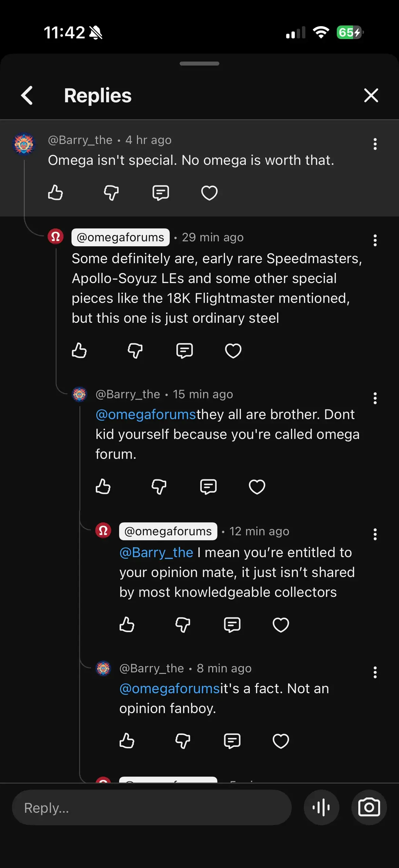Thumbs up the "ordinary steel" reply
Image resolution: width=399 pixels, height=868 pixels.
[79, 351]
